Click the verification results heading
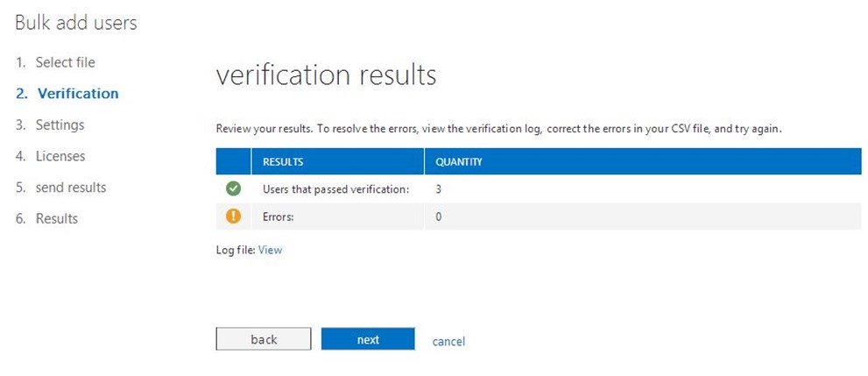The height and width of the screenshot is (376, 868). (x=326, y=74)
